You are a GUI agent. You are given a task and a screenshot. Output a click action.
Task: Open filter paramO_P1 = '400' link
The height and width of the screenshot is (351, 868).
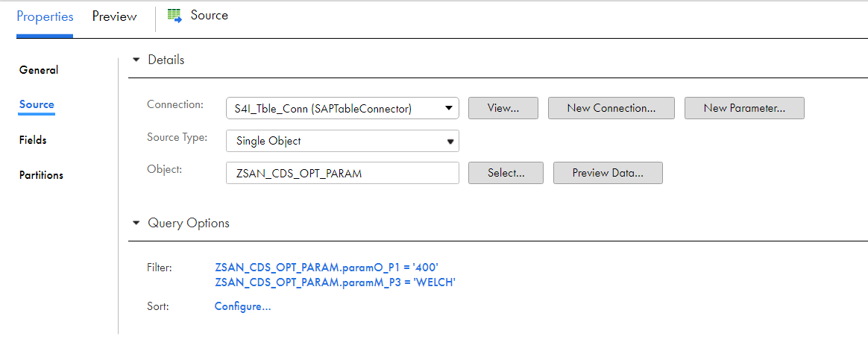[327, 266]
